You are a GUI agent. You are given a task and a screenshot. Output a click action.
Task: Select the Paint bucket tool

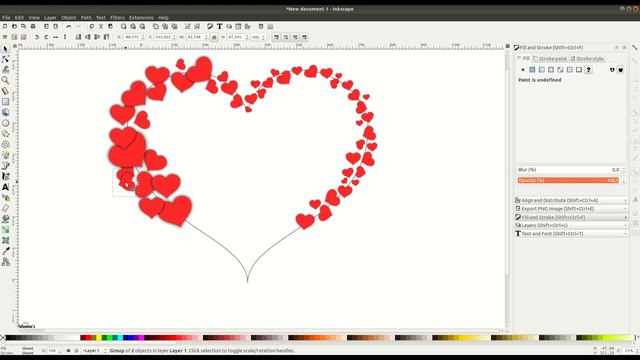pyautogui.click(x=5, y=219)
